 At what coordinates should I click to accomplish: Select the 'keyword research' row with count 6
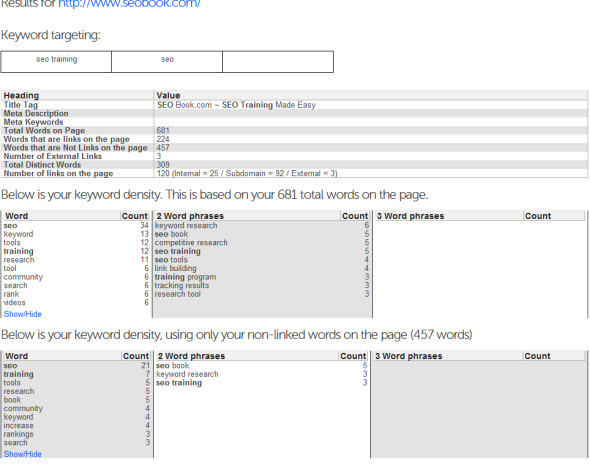point(262,225)
